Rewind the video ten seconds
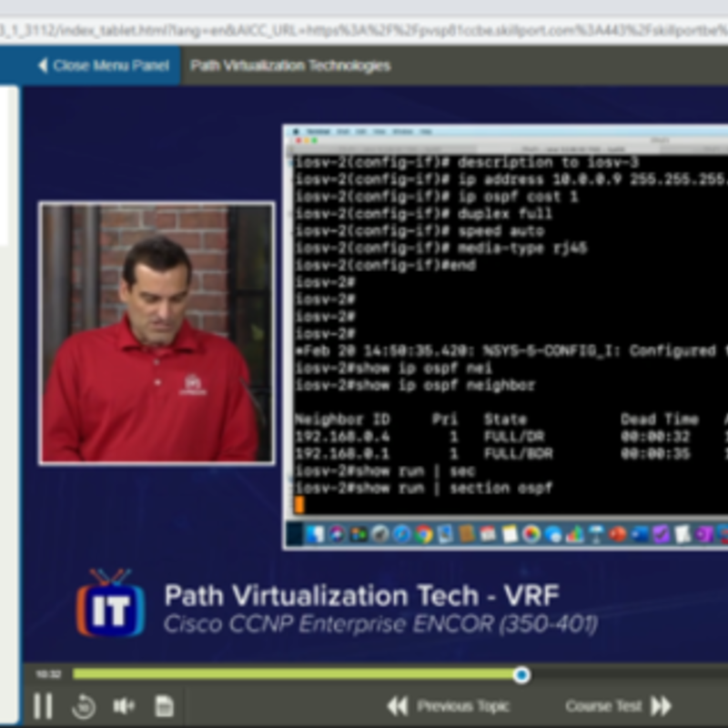The image size is (728, 728). click(84, 707)
